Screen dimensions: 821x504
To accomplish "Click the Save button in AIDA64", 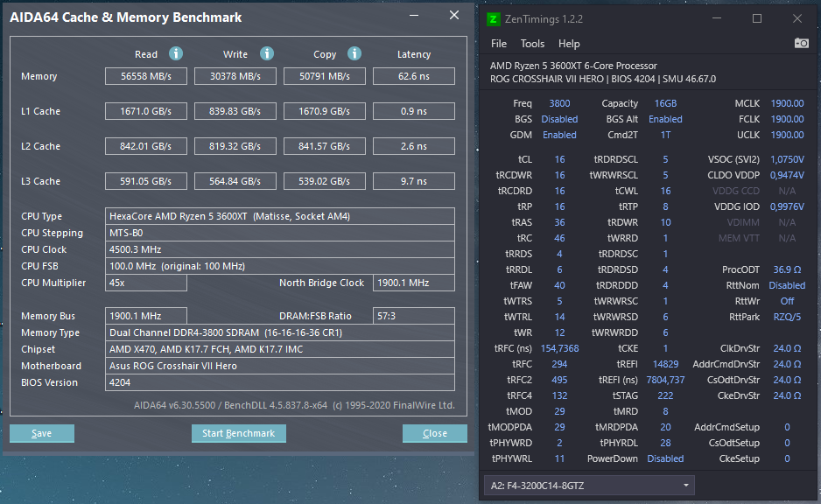I will (42, 433).
